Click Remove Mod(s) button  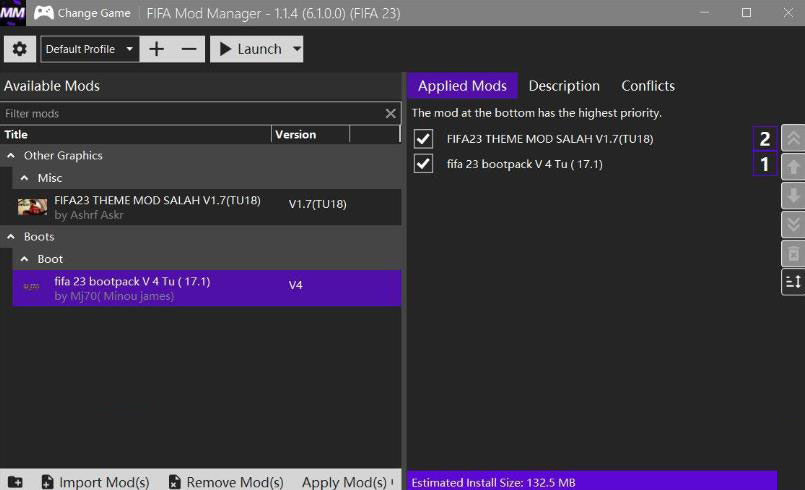[226, 482]
